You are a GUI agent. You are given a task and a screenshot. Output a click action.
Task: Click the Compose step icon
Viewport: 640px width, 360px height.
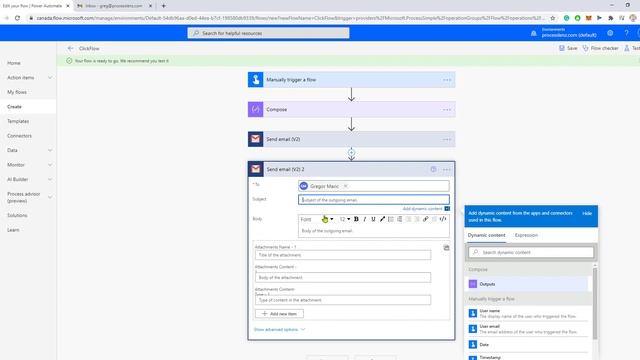coord(256,109)
